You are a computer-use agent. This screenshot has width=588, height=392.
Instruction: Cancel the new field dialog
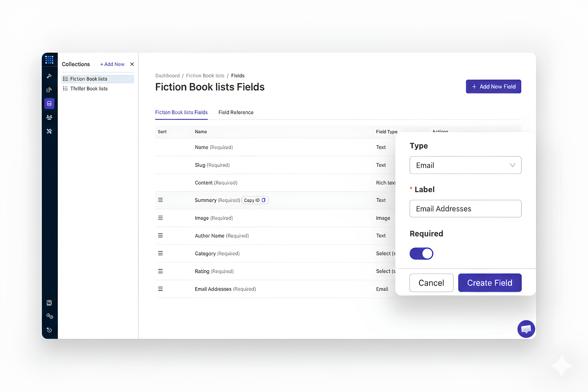coord(431,283)
